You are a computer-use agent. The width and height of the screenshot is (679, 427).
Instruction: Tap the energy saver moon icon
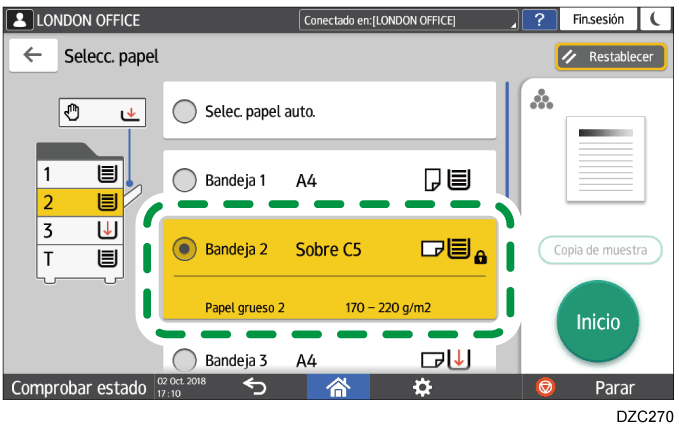tap(655, 20)
